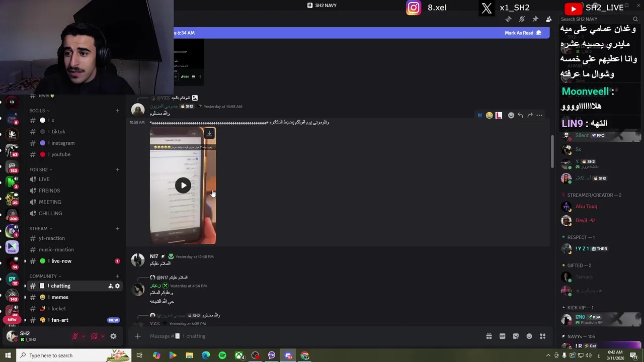Open Microsoft Edge from the taskbar
This screenshot has width=644, height=362.
pyautogui.click(x=206, y=355)
